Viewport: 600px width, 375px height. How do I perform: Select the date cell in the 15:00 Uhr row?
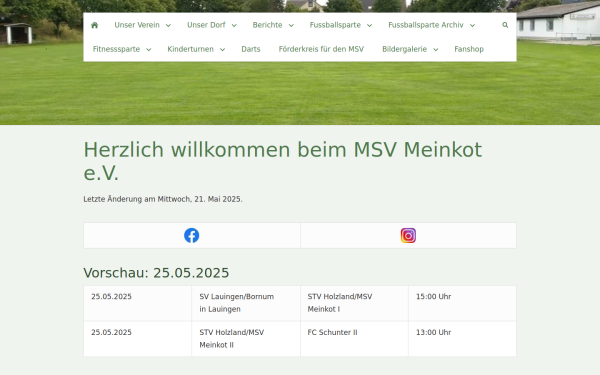tap(137, 303)
